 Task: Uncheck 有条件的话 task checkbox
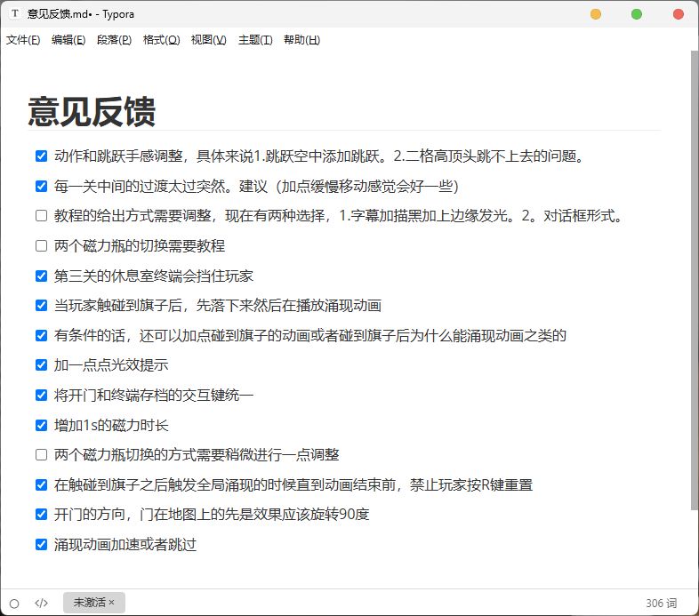42,335
